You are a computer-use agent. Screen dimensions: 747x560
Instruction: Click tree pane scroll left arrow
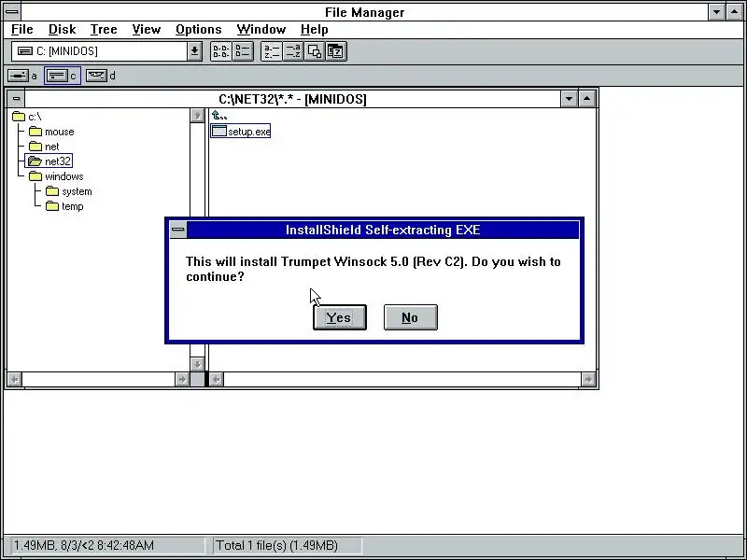tap(15, 380)
